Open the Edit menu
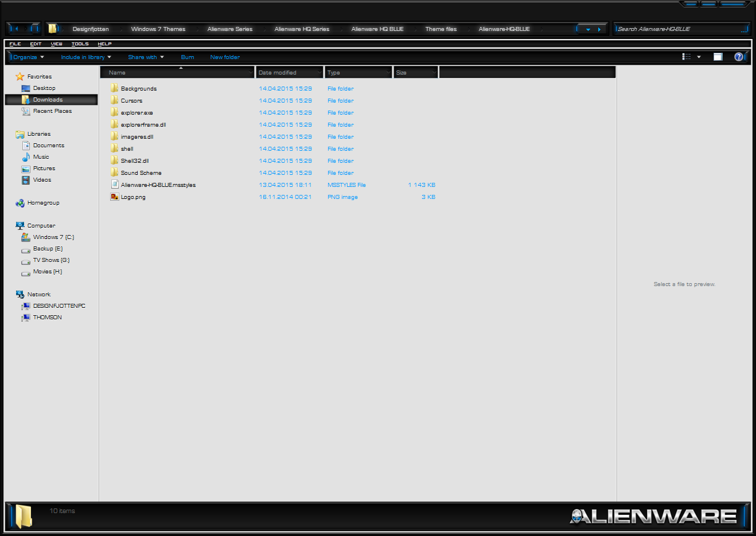This screenshot has width=756, height=536. click(x=36, y=44)
